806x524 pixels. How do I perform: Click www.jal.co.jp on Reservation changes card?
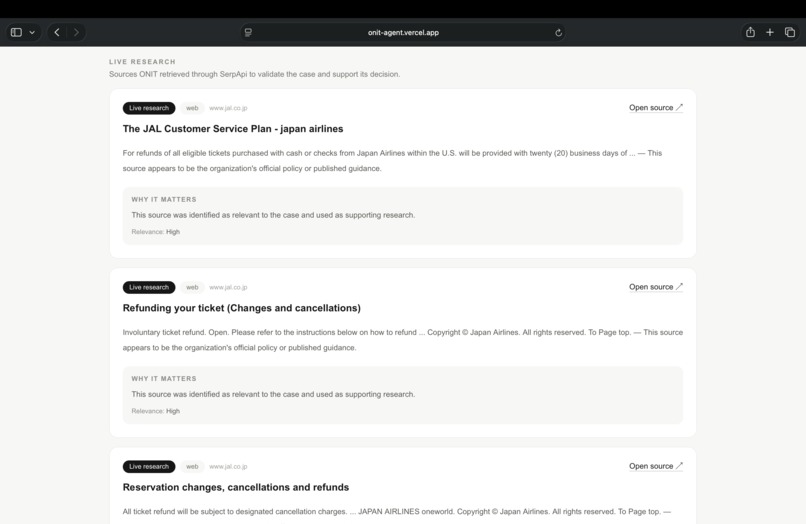228,466
